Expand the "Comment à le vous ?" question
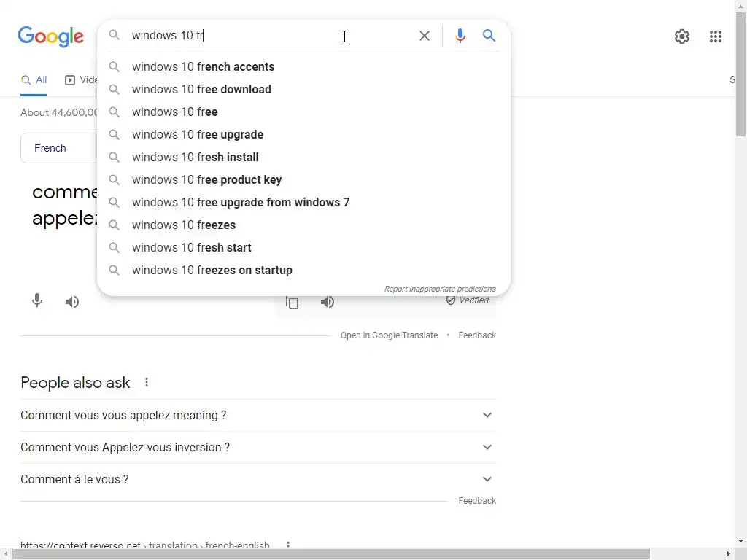This screenshot has width=747, height=560. 487,480
